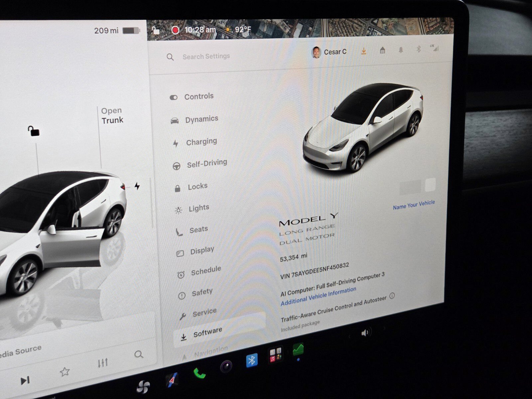The width and height of the screenshot is (532, 399).
Task: Tap the wrench icon beside Service
Action: click(183, 316)
